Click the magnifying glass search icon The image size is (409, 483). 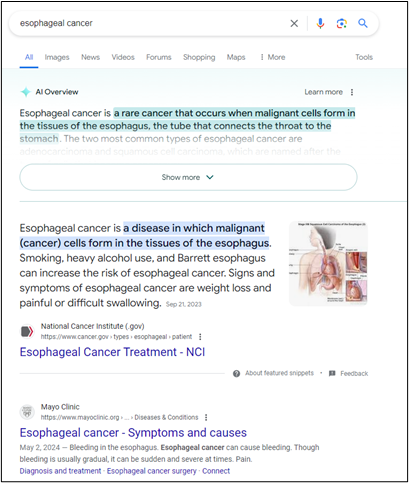click(363, 23)
